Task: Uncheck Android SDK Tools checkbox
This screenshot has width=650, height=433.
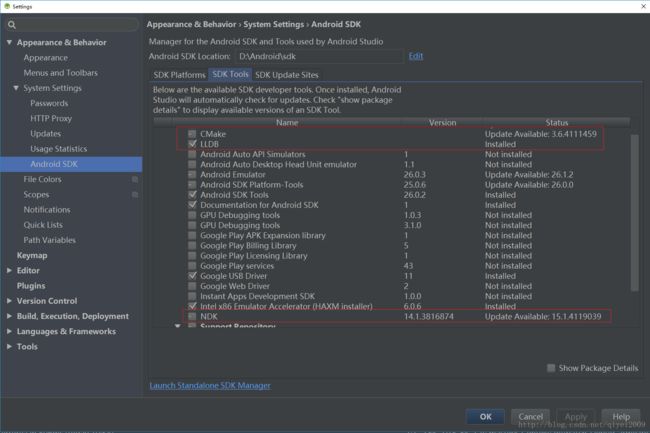Action: coord(192,195)
